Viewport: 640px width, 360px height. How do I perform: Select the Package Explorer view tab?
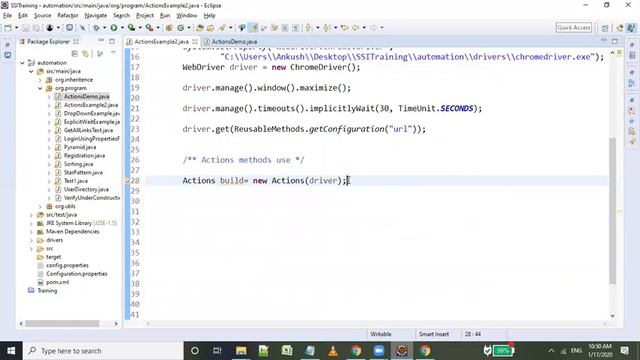click(48, 42)
